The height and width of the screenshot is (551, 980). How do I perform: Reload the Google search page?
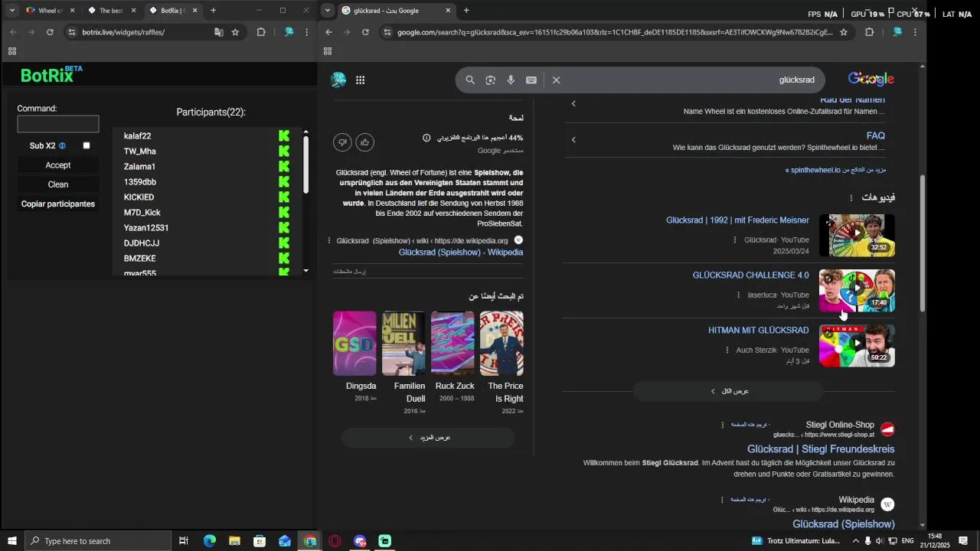pos(366,32)
